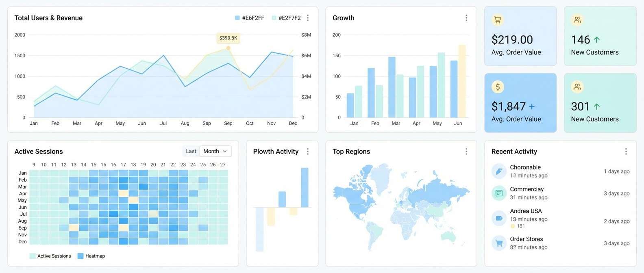The image size is (644, 273).
Task: Click the tag icon beside Andrea USA
Action: coord(499,218)
